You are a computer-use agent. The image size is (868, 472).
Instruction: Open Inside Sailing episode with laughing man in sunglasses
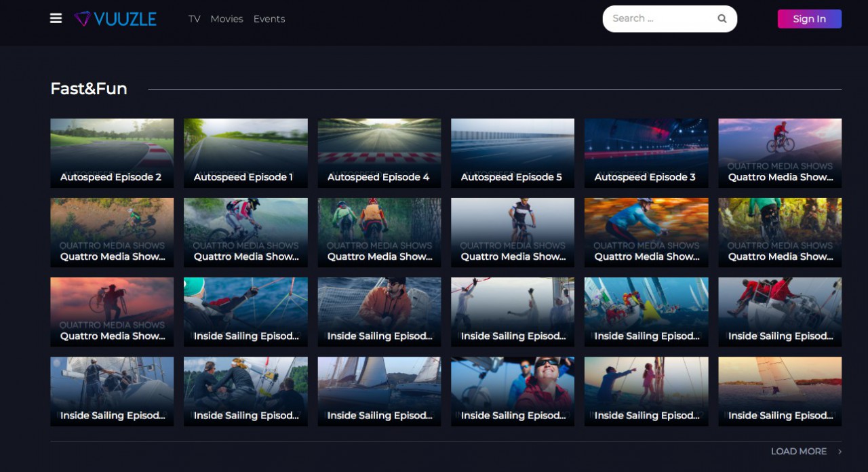pos(513,391)
